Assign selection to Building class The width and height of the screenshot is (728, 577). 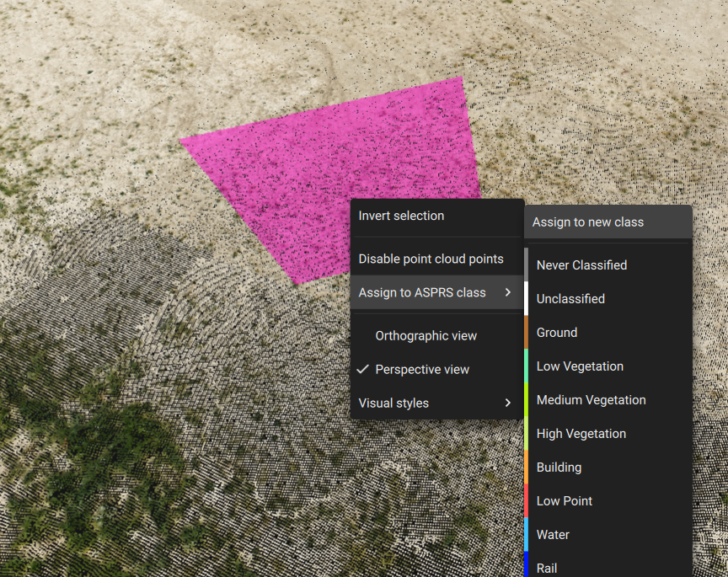pyautogui.click(x=559, y=467)
